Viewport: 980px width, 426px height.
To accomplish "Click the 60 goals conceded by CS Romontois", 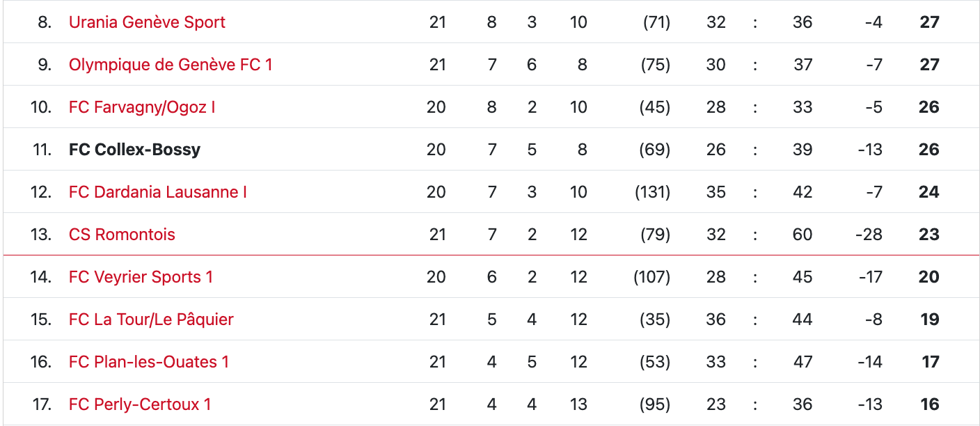I will tap(803, 235).
